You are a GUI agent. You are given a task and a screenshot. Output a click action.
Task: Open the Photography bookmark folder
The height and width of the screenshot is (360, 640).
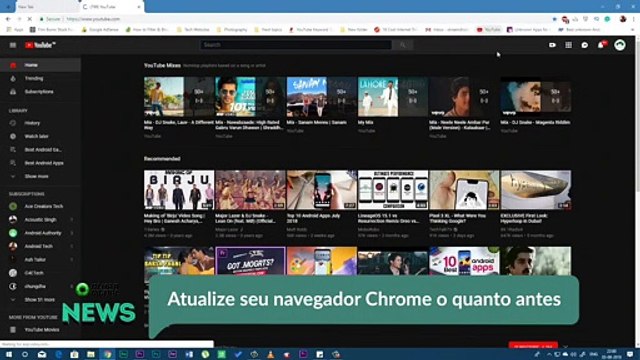(232, 30)
